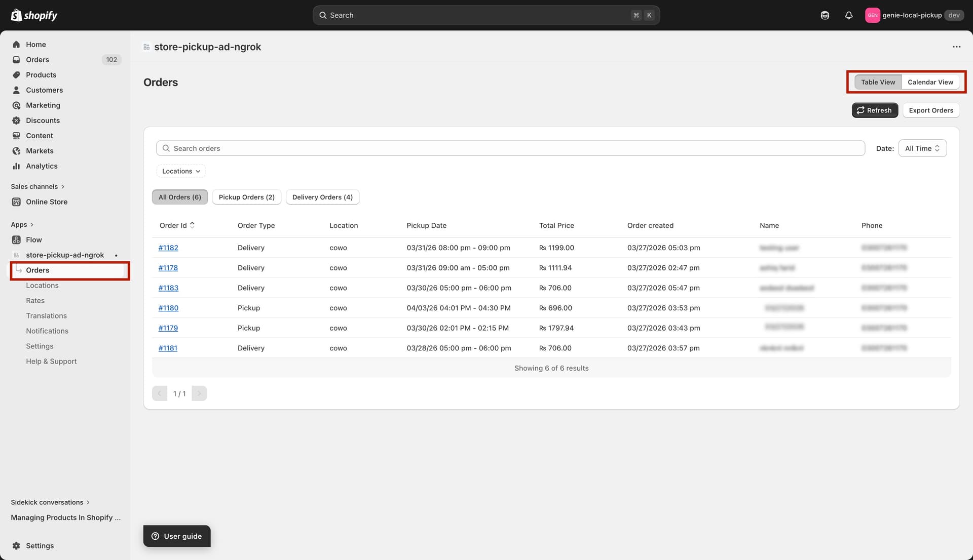Screen dimensions: 973x560
Task: Select Products from the sidebar
Action: [x=41, y=74]
